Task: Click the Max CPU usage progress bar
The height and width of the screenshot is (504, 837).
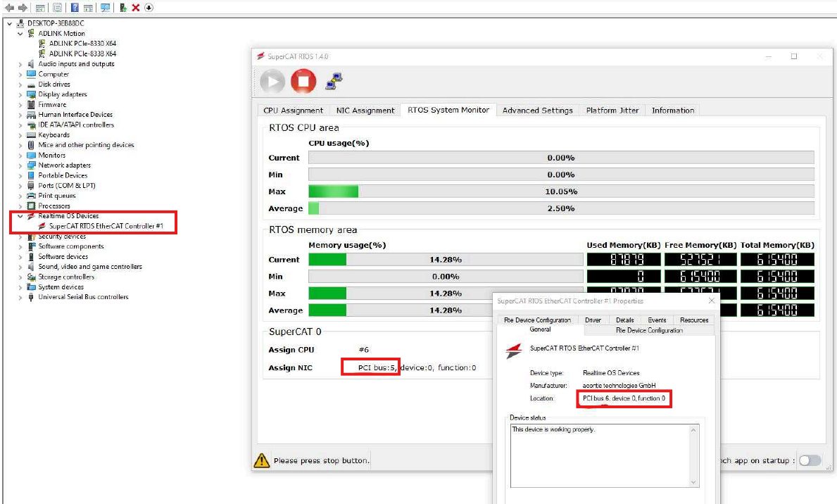Action: point(561,191)
